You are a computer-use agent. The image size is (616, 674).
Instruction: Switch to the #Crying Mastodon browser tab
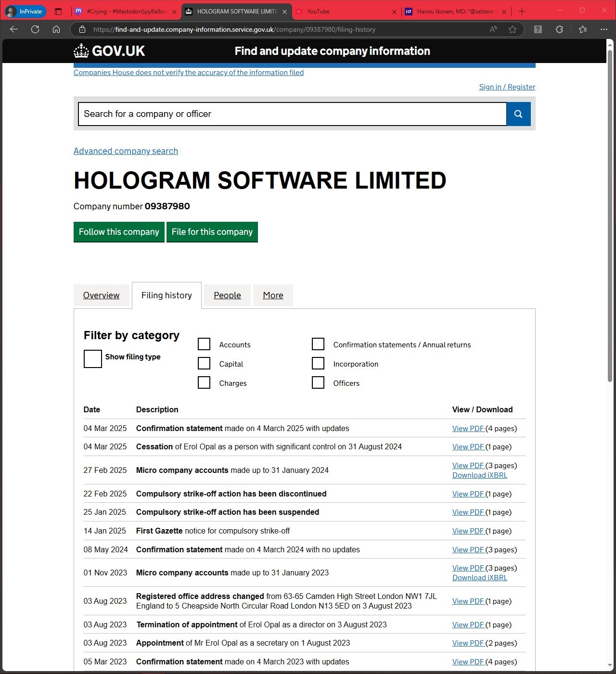pyautogui.click(x=126, y=12)
